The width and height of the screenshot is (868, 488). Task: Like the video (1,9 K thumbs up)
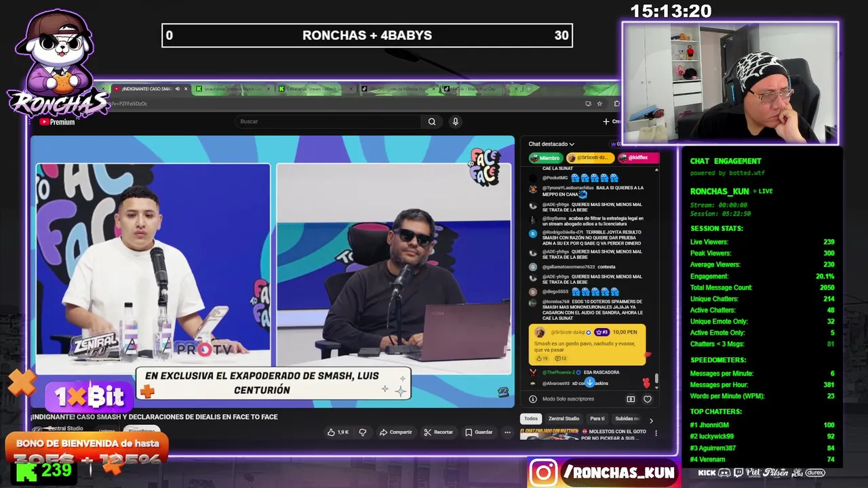pos(338,432)
